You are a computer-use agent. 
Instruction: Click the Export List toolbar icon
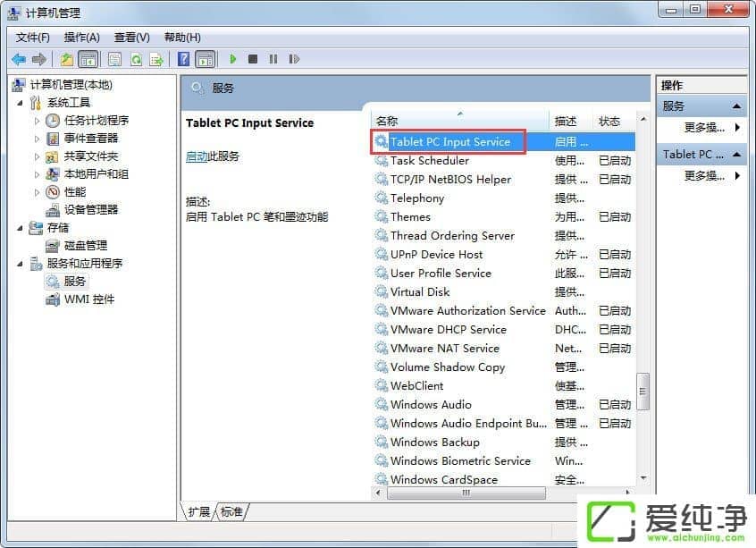[x=155, y=59]
